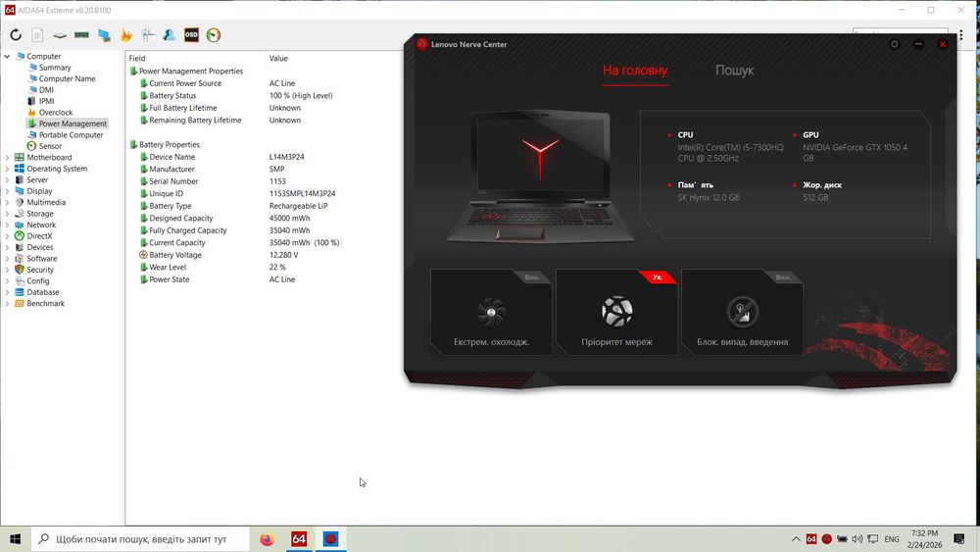Select Software in the tree
The image size is (980, 552).
[x=41, y=259]
